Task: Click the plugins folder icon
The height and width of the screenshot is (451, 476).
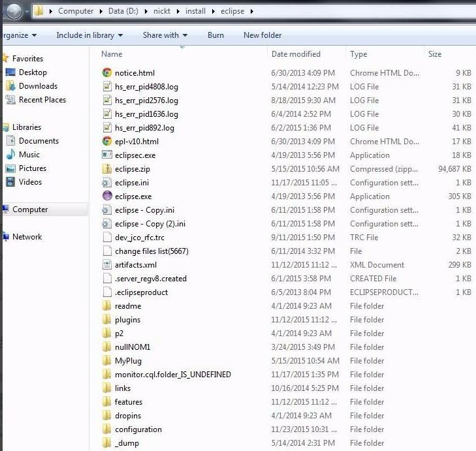Action: pyautogui.click(x=107, y=319)
